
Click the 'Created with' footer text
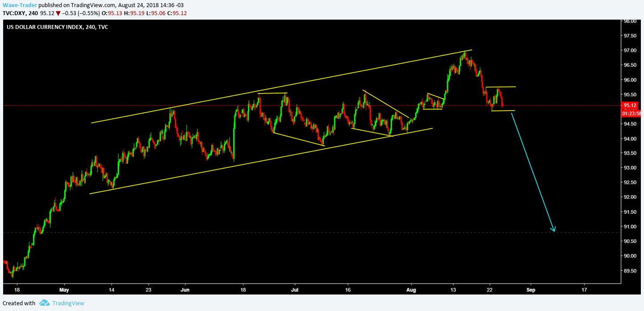click(x=19, y=303)
